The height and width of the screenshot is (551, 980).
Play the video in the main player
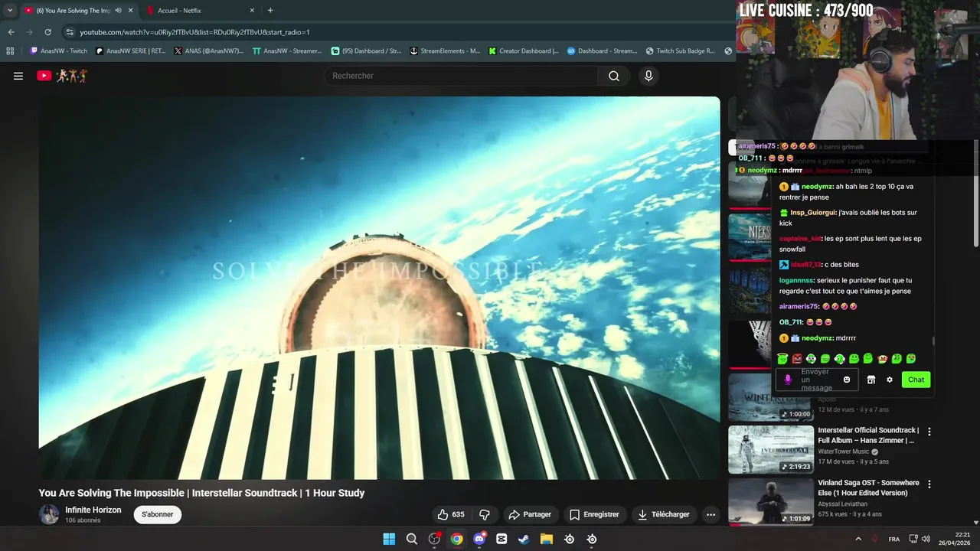380,288
